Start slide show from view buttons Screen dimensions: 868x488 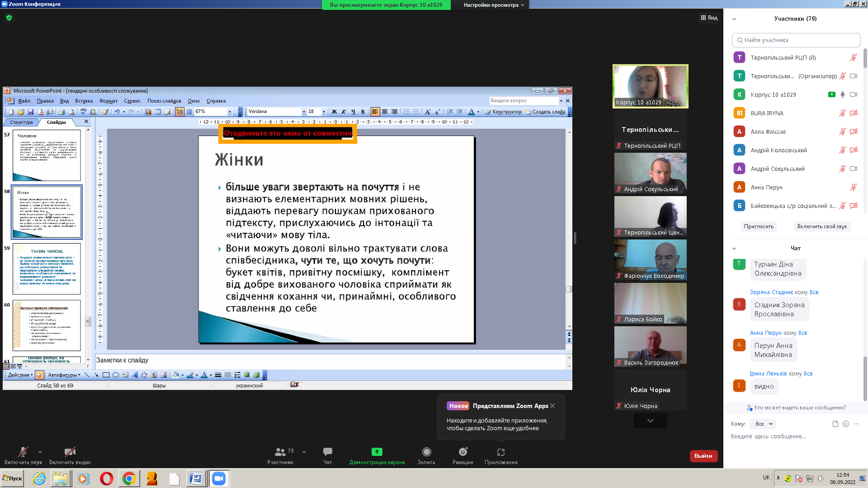[19, 366]
